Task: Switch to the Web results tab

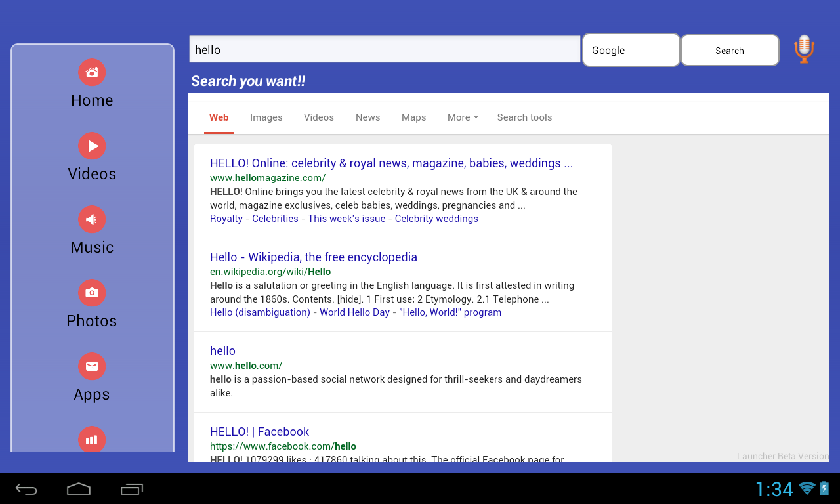Action: pos(219,117)
